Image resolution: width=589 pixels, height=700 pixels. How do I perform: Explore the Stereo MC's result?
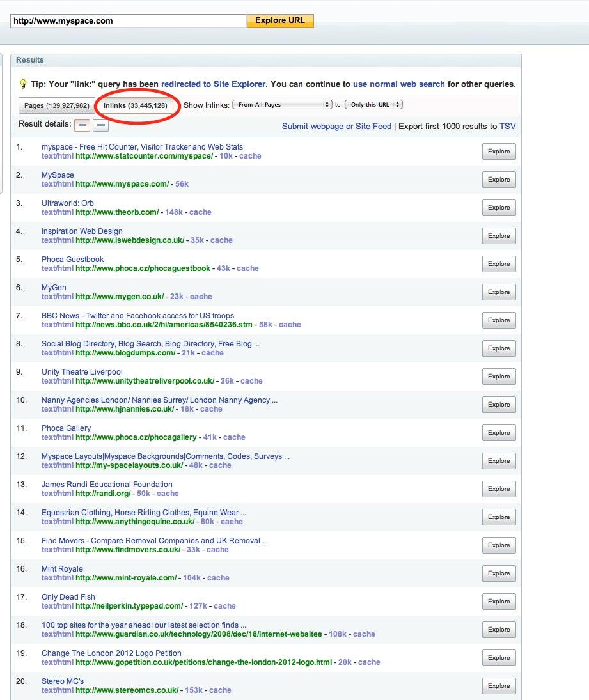(499, 686)
